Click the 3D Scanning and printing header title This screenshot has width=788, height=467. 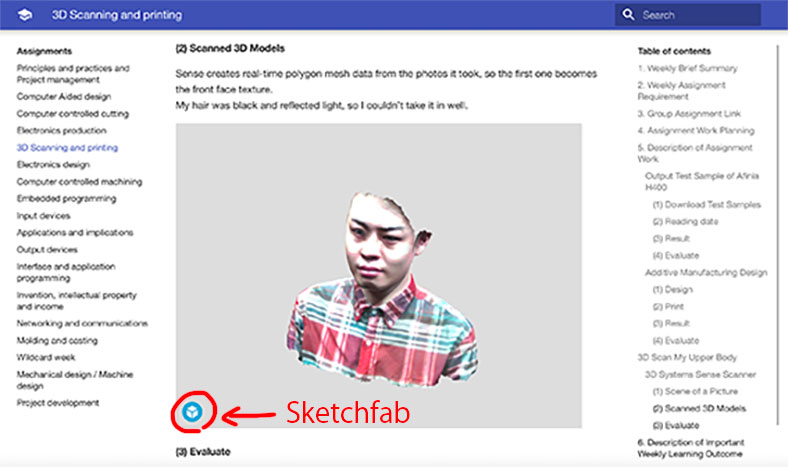[117, 15]
